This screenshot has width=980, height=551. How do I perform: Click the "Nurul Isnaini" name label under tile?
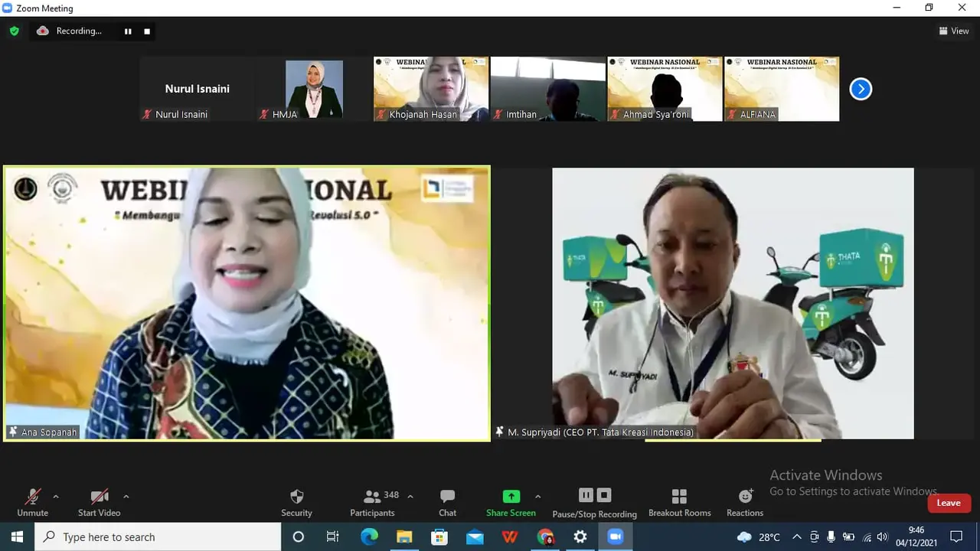[x=181, y=115]
